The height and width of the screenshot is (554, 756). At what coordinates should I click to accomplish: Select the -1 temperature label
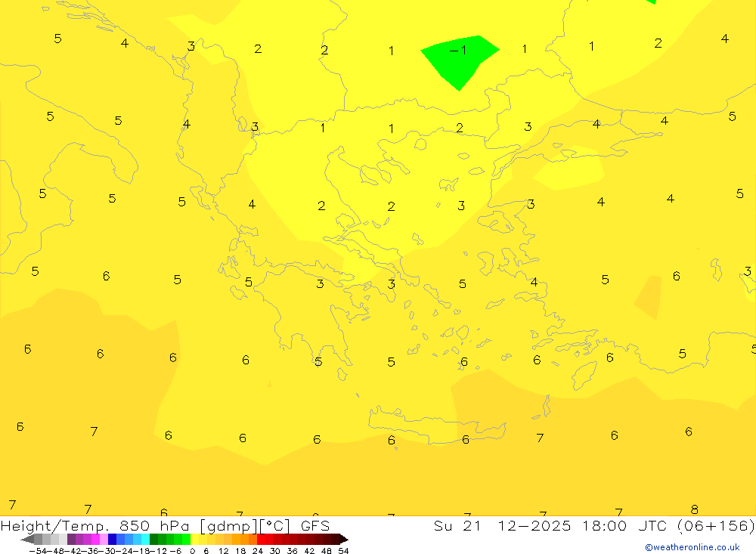click(x=458, y=50)
